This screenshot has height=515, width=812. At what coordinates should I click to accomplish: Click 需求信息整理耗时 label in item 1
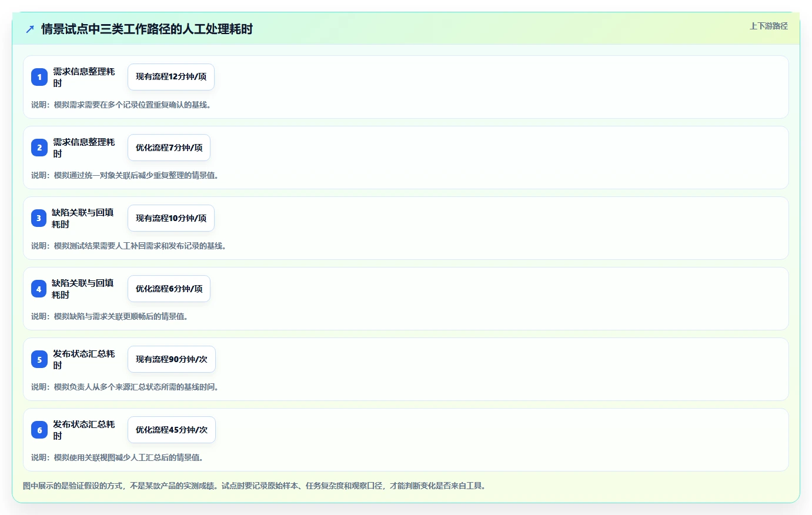(84, 77)
